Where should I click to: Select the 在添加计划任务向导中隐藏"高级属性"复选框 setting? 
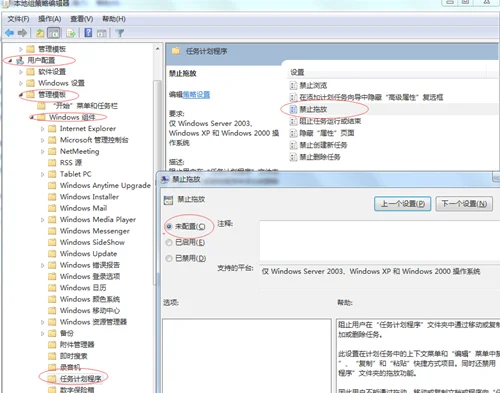coord(371,97)
